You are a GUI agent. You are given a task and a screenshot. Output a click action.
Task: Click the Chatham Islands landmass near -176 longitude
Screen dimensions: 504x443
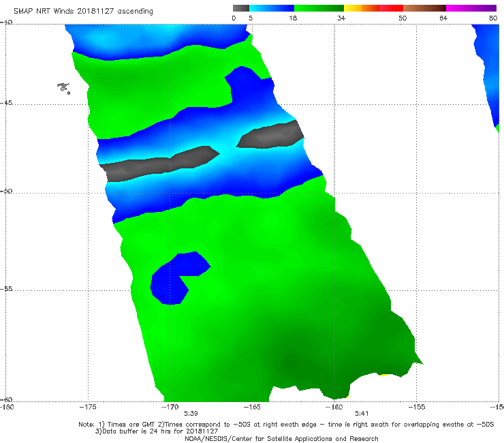[x=63, y=88]
